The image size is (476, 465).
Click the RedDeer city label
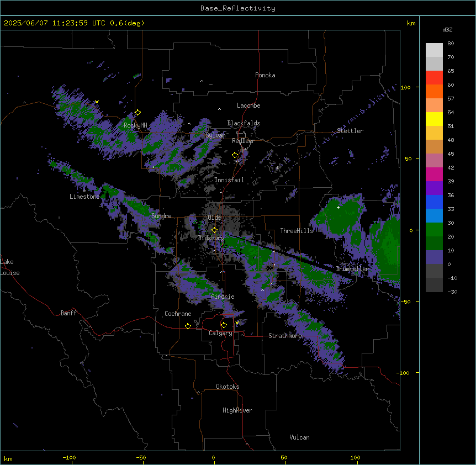243,140
